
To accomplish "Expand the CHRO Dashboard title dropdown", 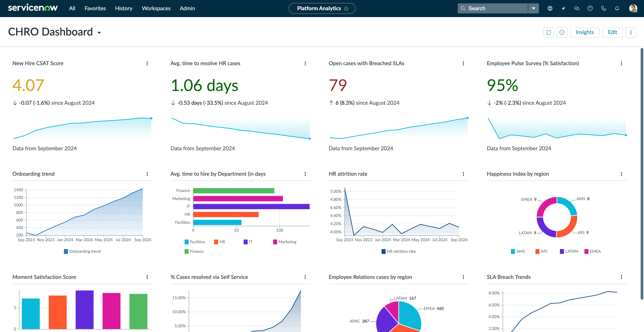I will click(x=99, y=33).
